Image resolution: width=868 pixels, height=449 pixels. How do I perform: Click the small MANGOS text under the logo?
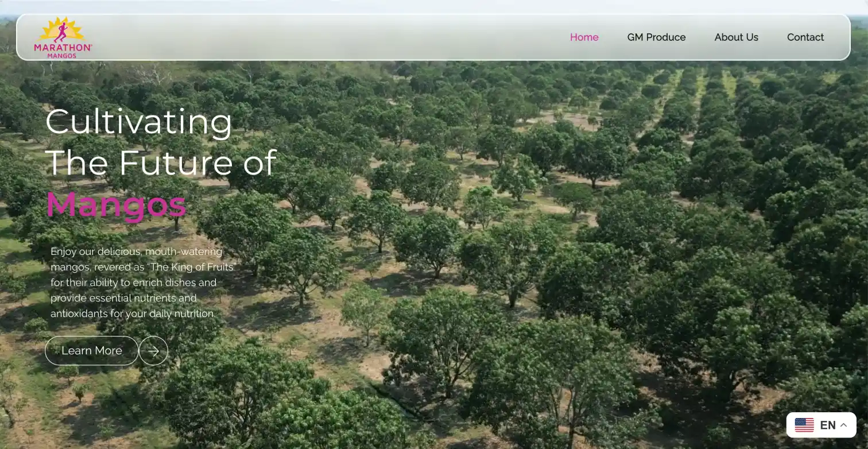coord(62,56)
